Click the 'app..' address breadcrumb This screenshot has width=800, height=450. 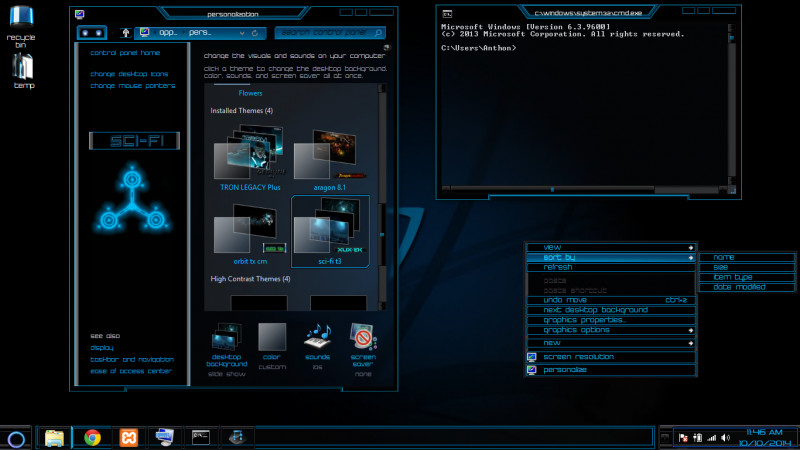(x=168, y=32)
